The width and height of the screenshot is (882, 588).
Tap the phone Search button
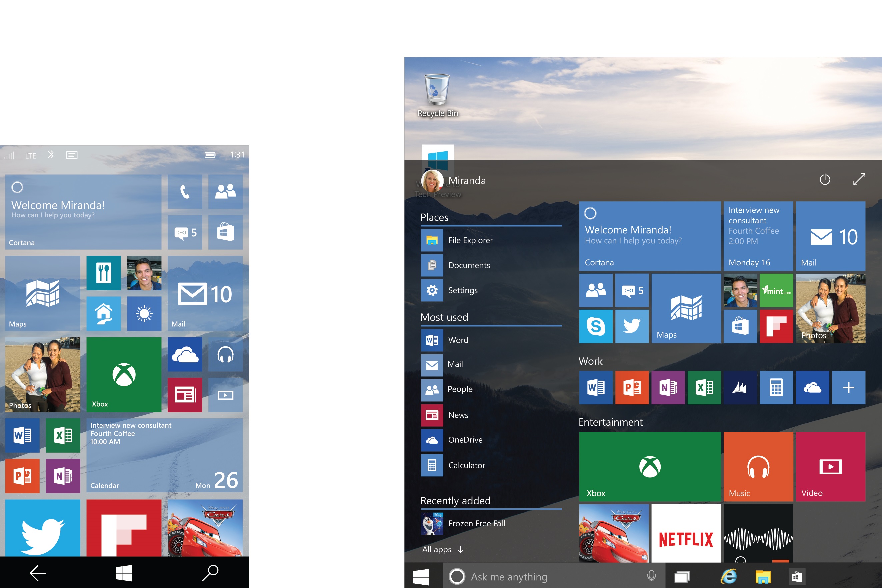(x=210, y=573)
